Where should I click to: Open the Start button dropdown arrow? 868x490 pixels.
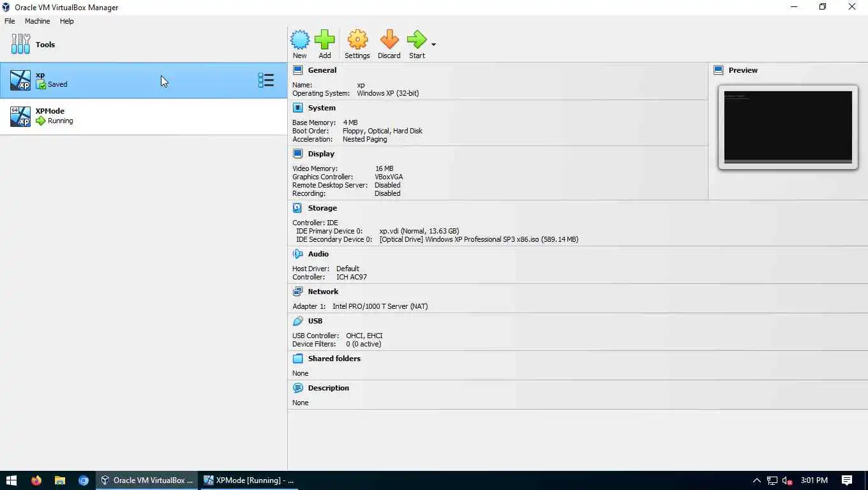(433, 45)
